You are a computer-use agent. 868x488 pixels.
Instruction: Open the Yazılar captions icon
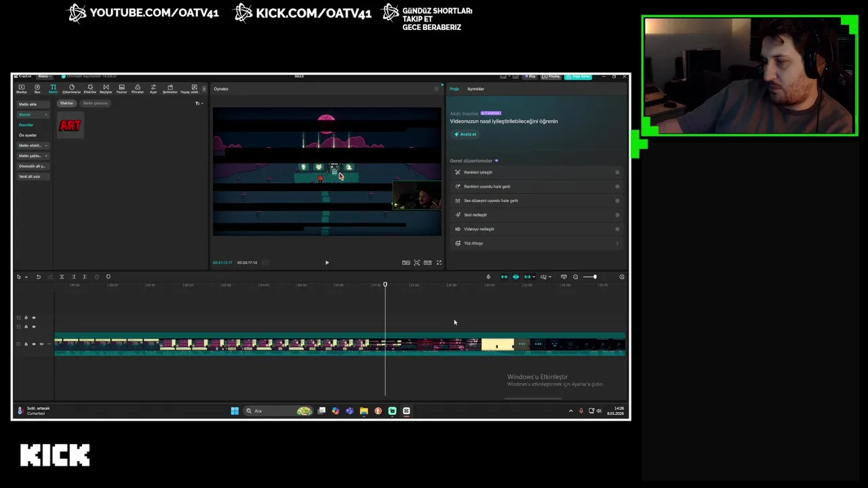[121, 87]
